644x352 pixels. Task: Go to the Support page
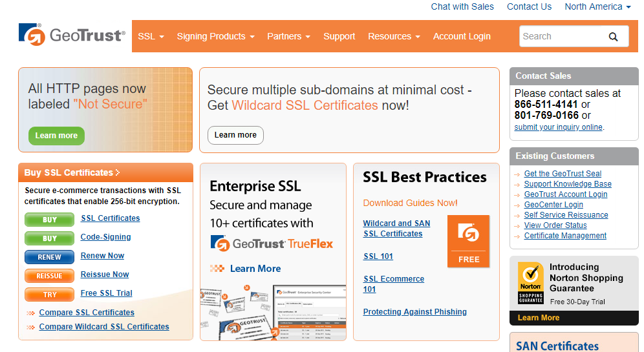[x=339, y=37]
